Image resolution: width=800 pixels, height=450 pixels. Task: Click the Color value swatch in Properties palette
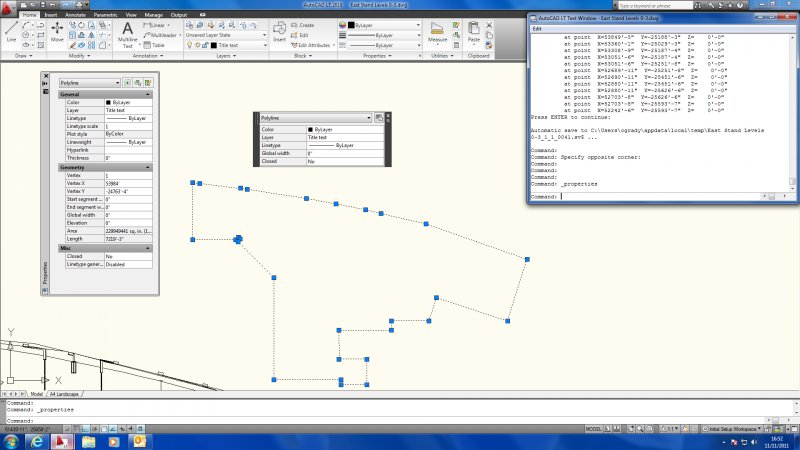pos(108,103)
